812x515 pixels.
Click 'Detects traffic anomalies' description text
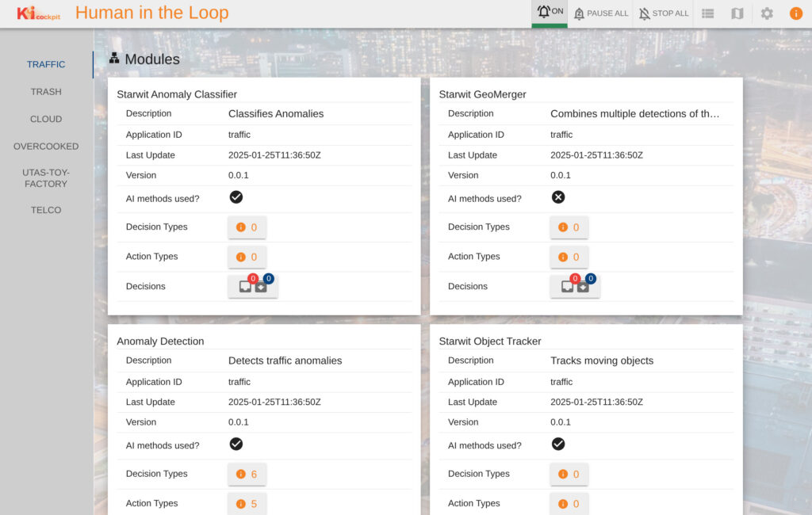tap(285, 360)
